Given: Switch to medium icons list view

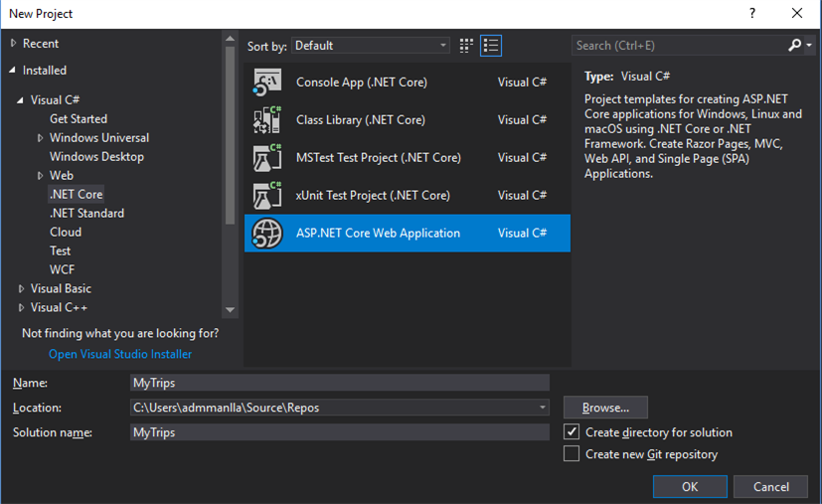Looking at the screenshot, I should coord(491,46).
